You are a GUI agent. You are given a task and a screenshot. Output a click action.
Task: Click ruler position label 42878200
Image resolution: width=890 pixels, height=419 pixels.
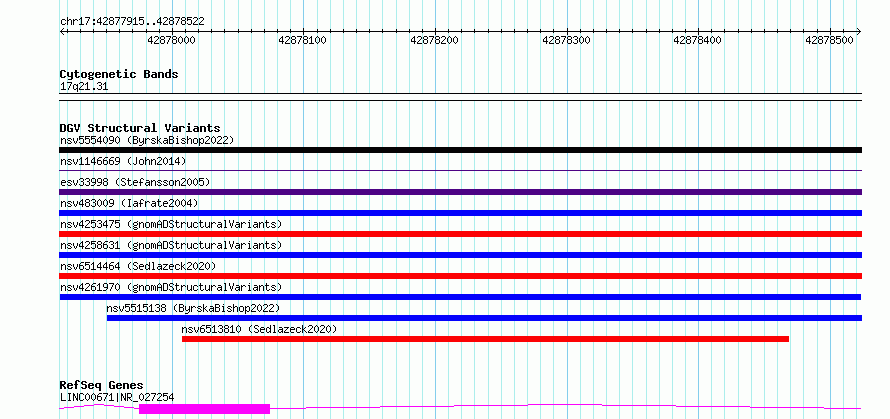[434, 41]
